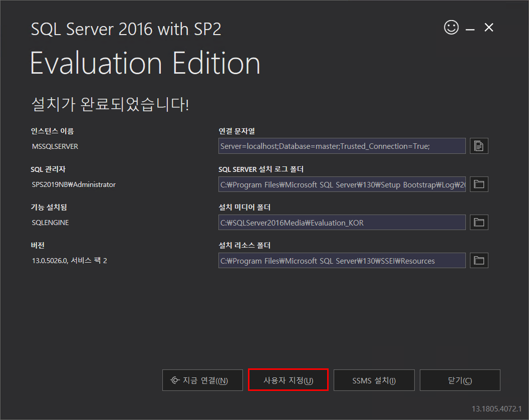The width and height of the screenshot is (529, 420).
Task: Click the SQL SERVER 설치 로그 폴더 label
Action: pos(261,169)
